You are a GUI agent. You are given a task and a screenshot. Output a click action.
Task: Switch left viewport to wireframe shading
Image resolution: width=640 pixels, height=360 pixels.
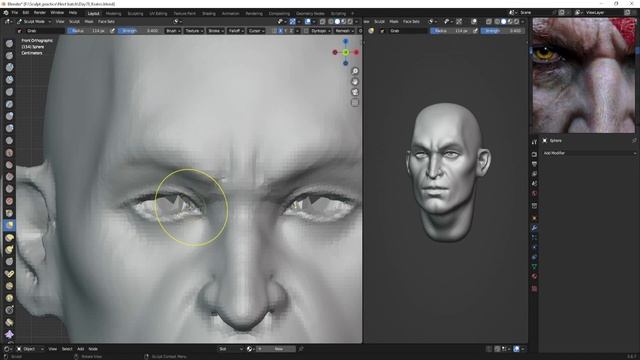pyautogui.click(x=331, y=21)
